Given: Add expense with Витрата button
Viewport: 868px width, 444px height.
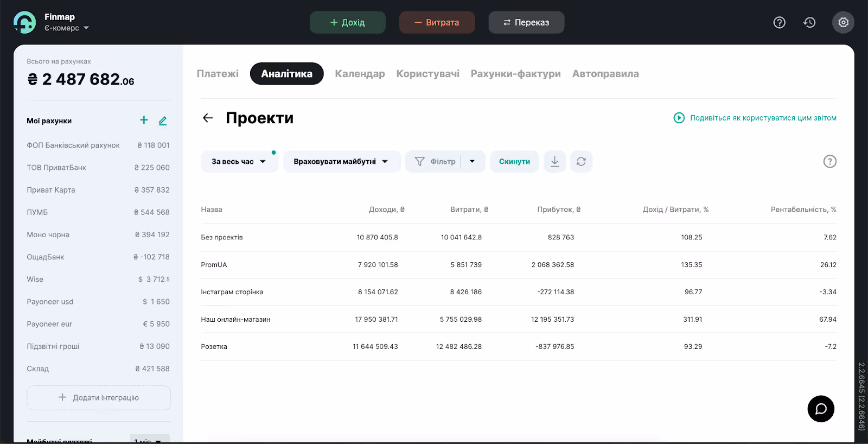Looking at the screenshot, I should pyautogui.click(x=437, y=22).
